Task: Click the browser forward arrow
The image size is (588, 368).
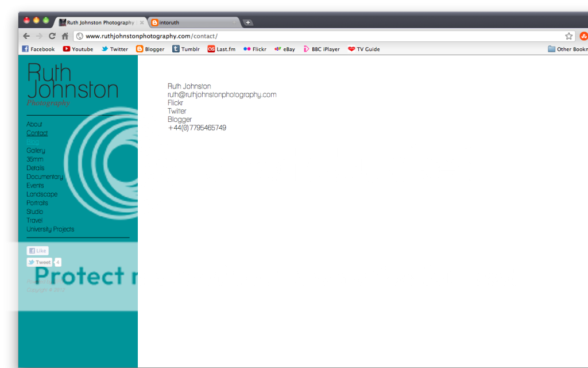Action: 39,36
